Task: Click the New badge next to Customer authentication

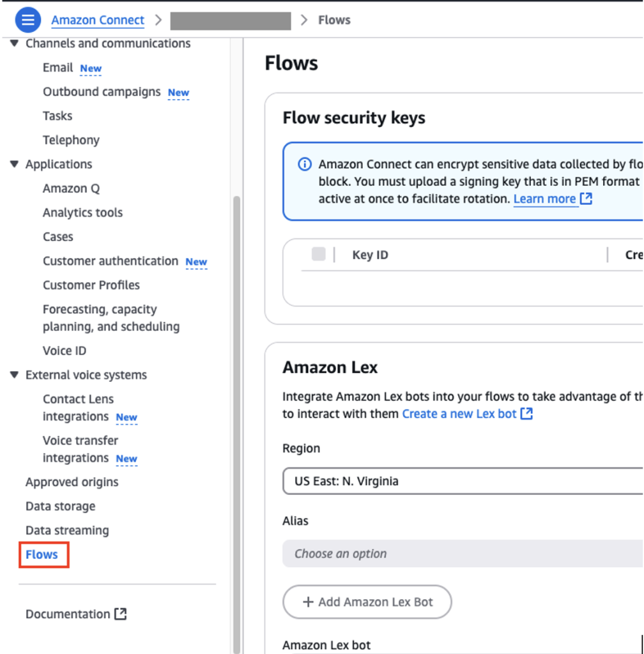Action: click(x=196, y=262)
